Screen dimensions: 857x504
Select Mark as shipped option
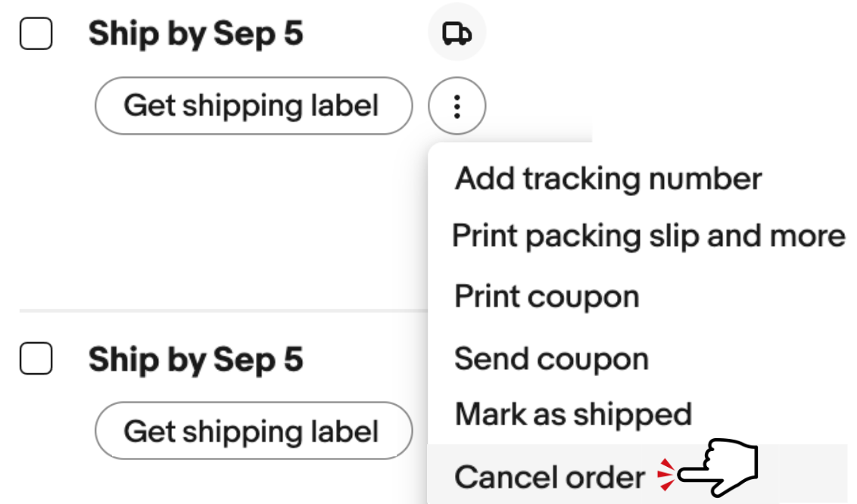[x=573, y=414]
